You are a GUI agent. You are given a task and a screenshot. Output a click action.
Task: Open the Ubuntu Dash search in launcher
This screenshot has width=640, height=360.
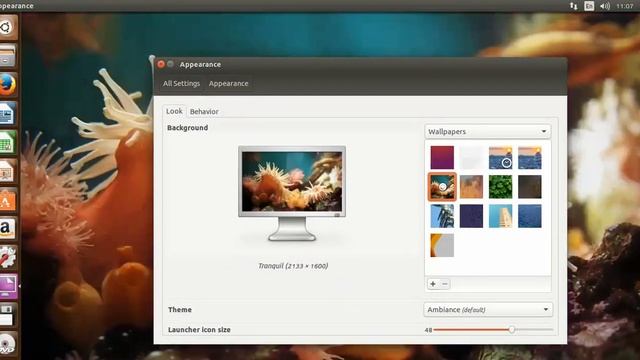[7, 27]
